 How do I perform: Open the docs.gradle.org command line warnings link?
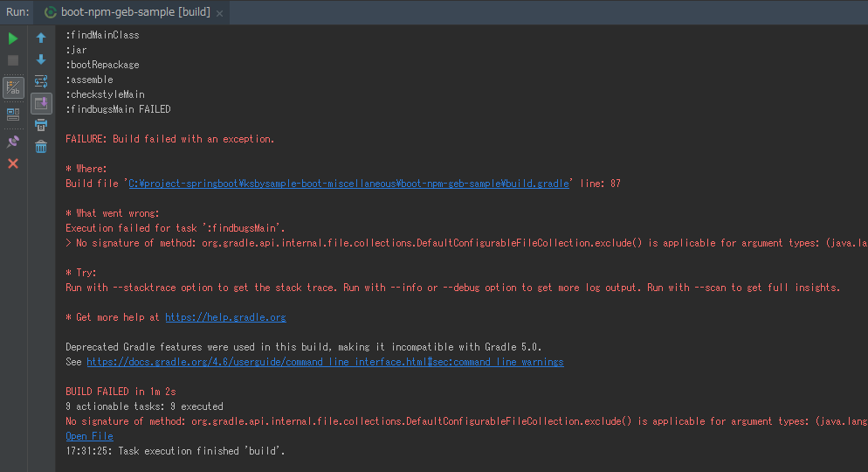325,362
